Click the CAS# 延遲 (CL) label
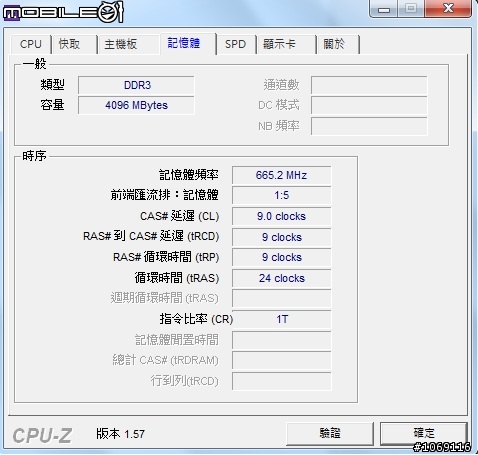The height and width of the screenshot is (455, 478). point(179,216)
